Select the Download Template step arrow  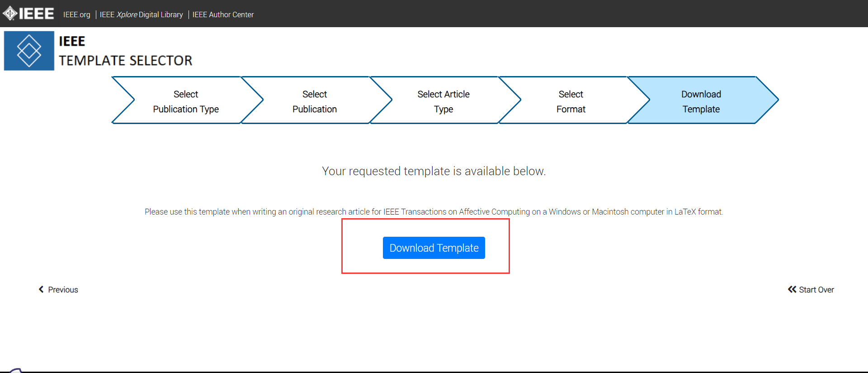click(x=701, y=101)
